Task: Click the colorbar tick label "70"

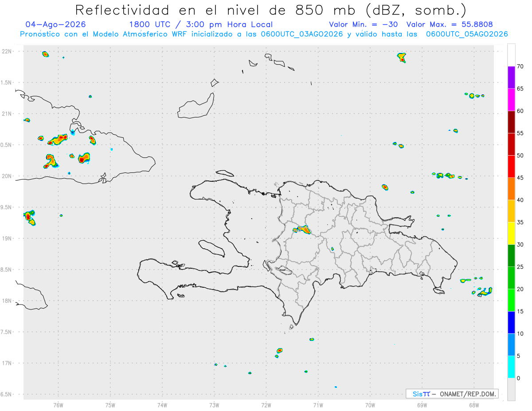Action: 520,67
